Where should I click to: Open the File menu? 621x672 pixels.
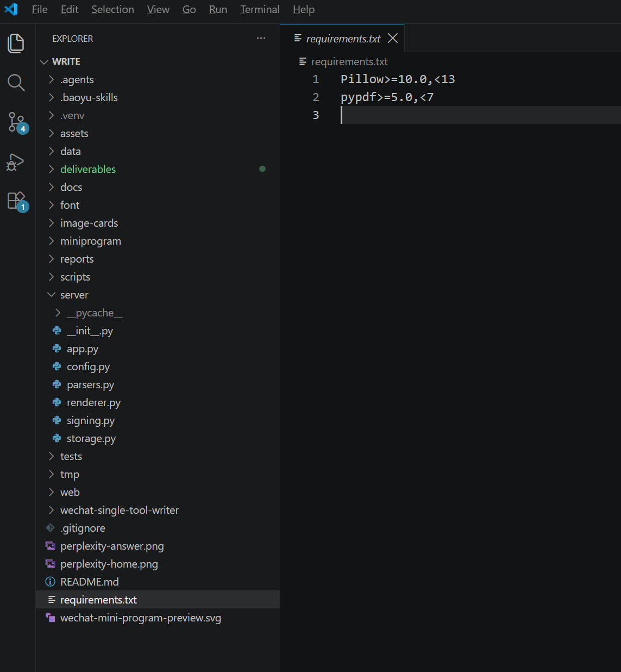pyautogui.click(x=40, y=9)
